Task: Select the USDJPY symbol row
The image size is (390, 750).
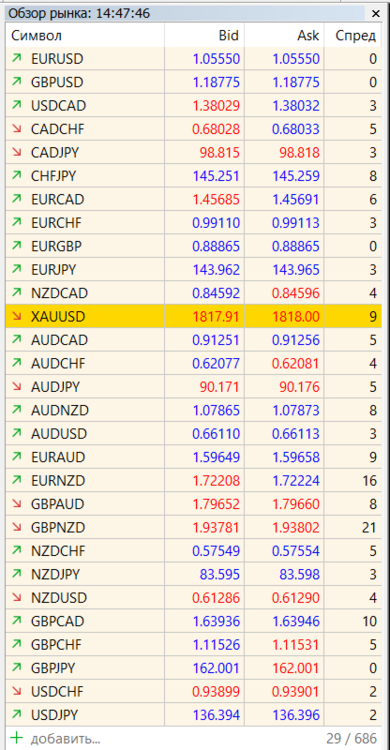Action: click(x=194, y=715)
